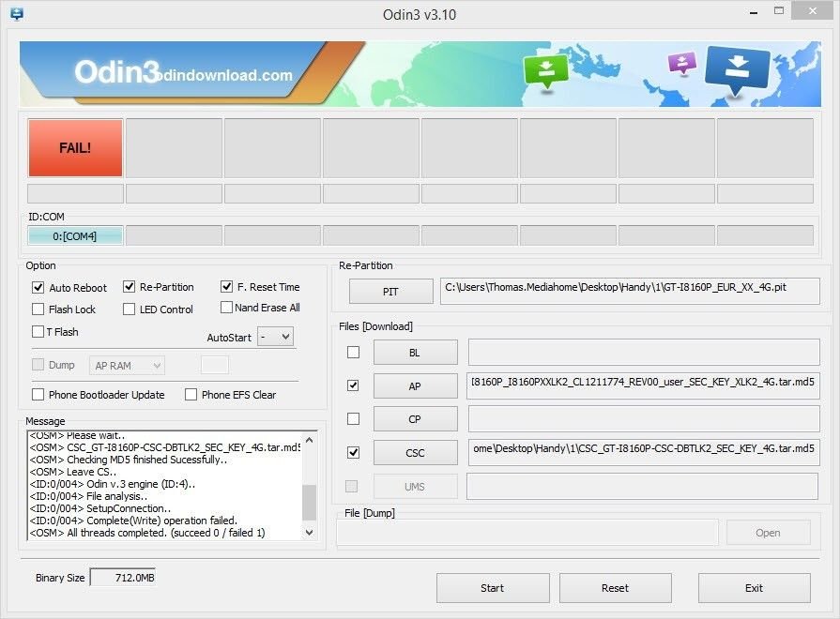
Task: Tick the CP file checkbox
Action: coord(353,418)
